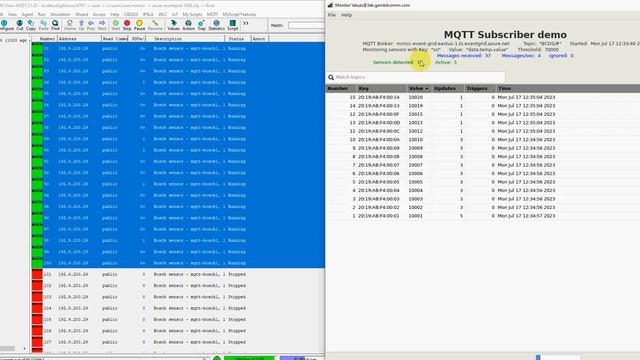
Task: Select sensor row with key 20:19:AB:F4:00:14
Action: click(x=482, y=98)
